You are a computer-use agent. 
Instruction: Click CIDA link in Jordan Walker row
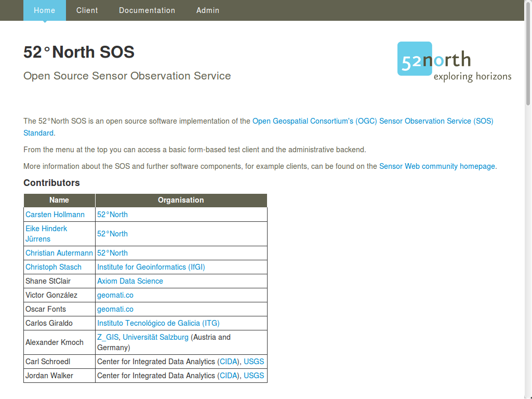coord(229,376)
